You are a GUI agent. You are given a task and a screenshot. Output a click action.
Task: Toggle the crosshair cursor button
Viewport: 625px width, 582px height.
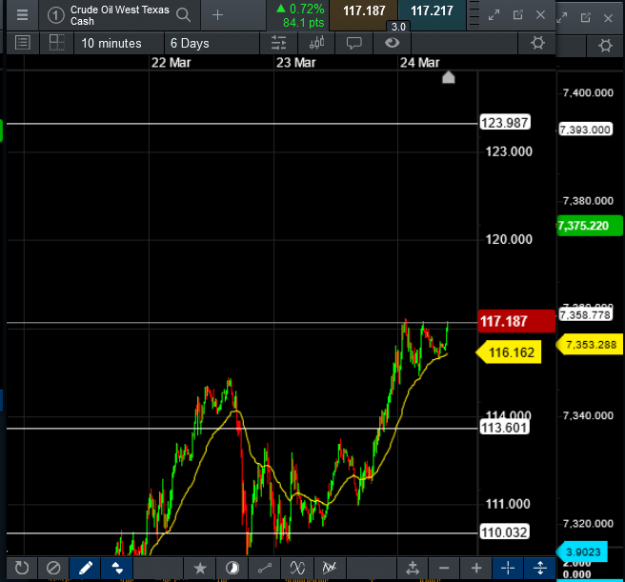508,568
